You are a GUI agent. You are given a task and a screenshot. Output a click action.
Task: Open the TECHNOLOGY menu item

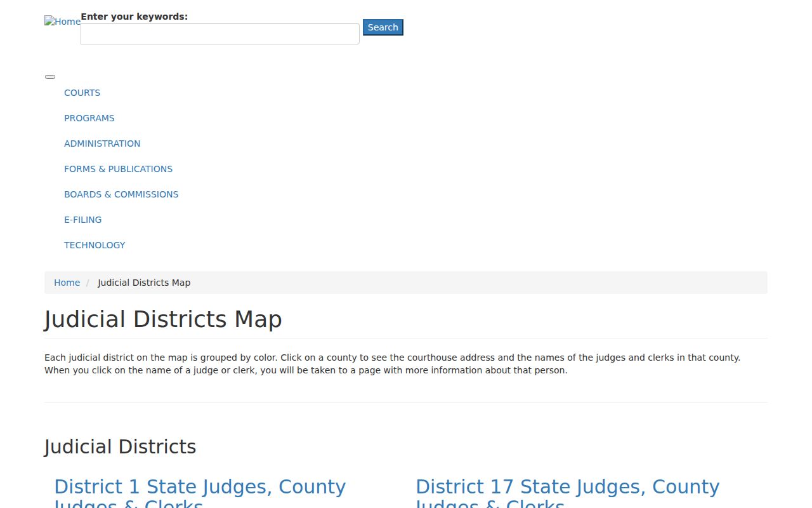click(95, 245)
